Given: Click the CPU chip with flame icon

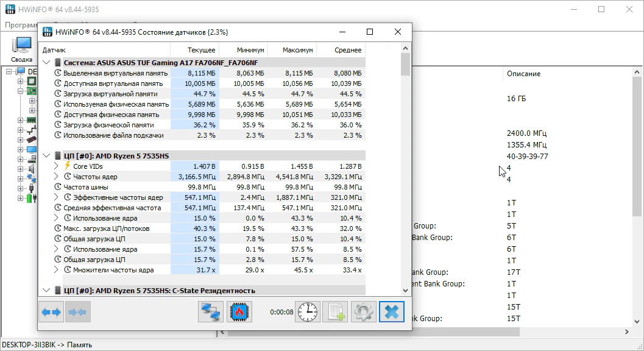Looking at the screenshot, I should click(239, 312).
